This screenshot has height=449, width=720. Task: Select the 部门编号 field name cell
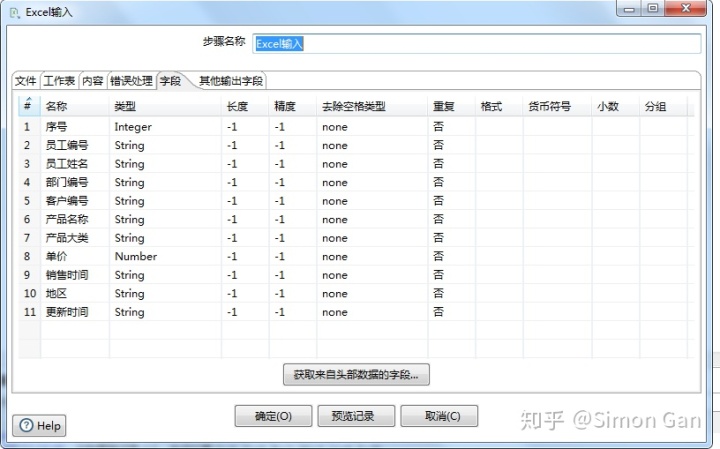(x=75, y=182)
